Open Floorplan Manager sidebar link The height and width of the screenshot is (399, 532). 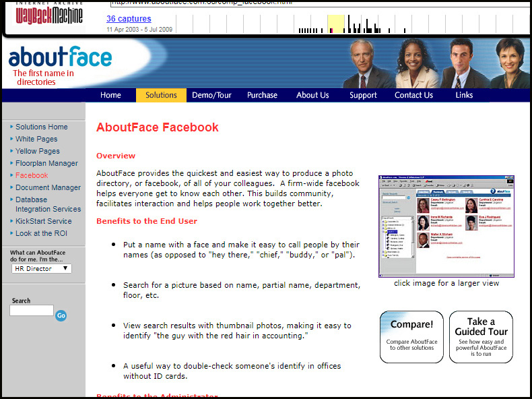point(46,163)
